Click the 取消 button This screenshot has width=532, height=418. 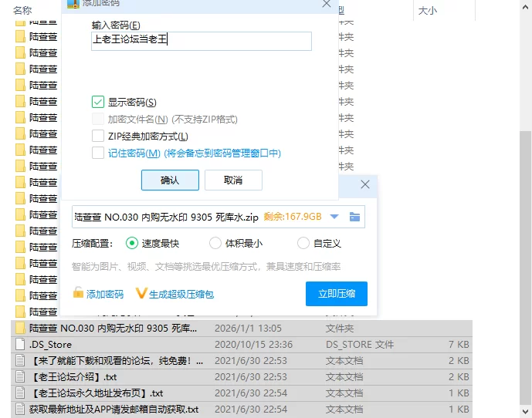233,180
